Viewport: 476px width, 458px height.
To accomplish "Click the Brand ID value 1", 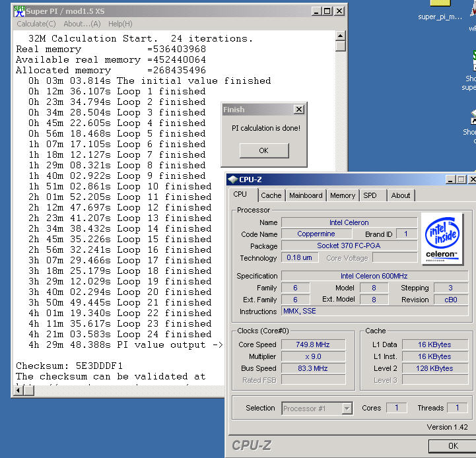I will [x=406, y=234].
